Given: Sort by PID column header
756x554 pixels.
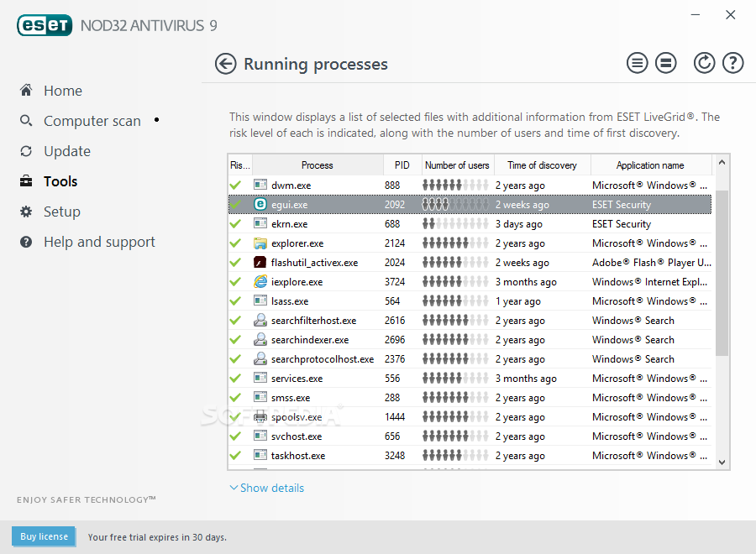Looking at the screenshot, I should click(402, 165).
